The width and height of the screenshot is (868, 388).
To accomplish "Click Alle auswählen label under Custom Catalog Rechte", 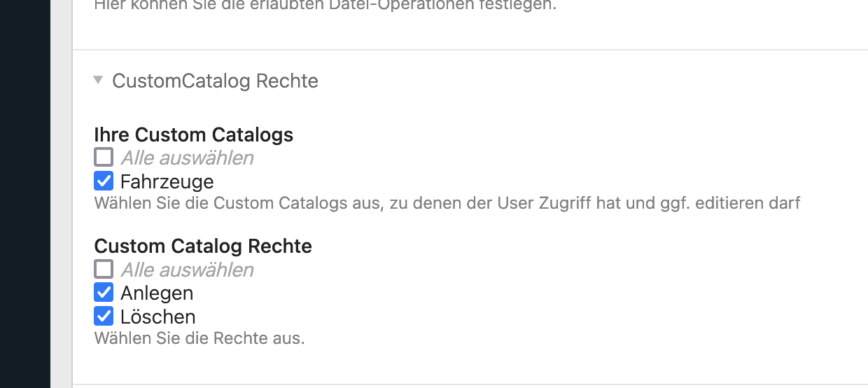I will coord(187,270).
